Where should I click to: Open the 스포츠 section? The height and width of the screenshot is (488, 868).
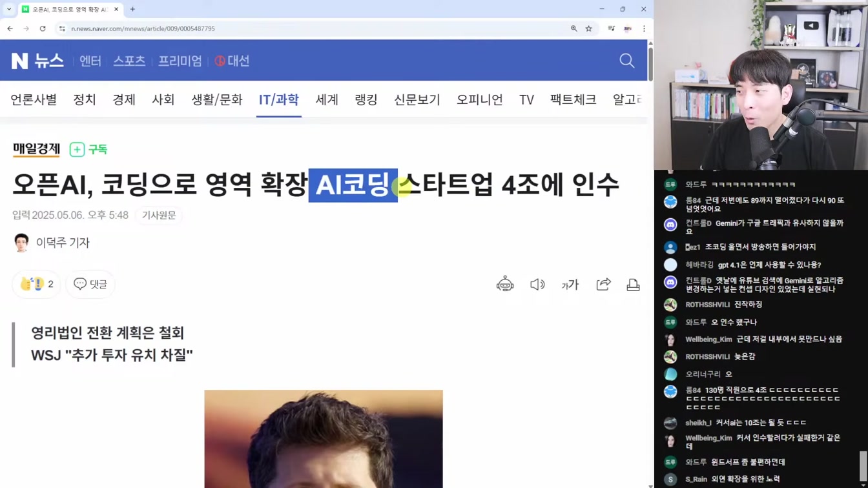(129, 61)
